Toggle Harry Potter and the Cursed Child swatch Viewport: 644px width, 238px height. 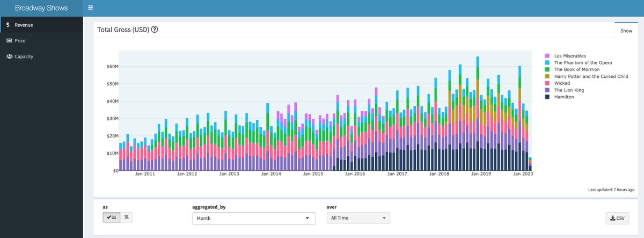point(547,76)
